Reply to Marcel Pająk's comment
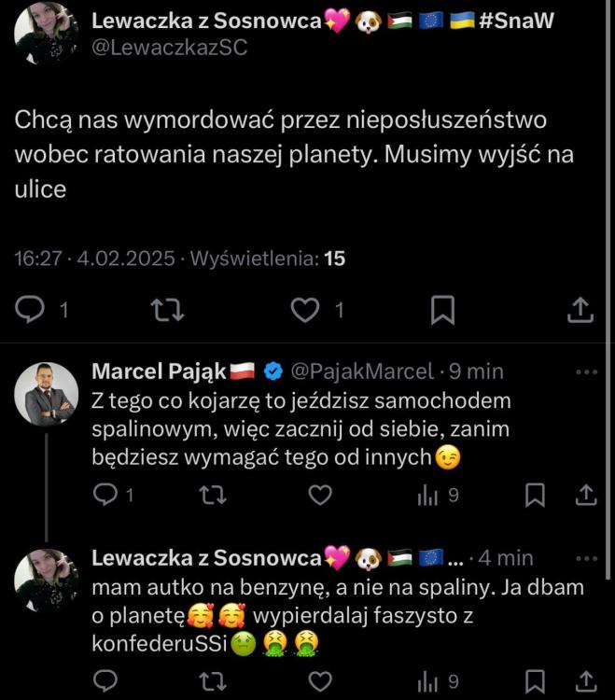Screen dimensions: 615x700 [105, 495]
